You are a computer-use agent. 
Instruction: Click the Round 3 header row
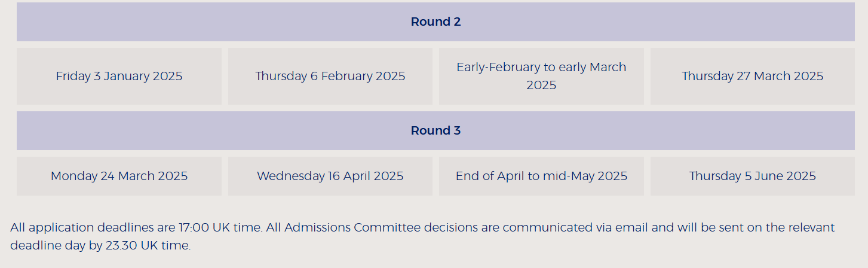pos(435,131)
